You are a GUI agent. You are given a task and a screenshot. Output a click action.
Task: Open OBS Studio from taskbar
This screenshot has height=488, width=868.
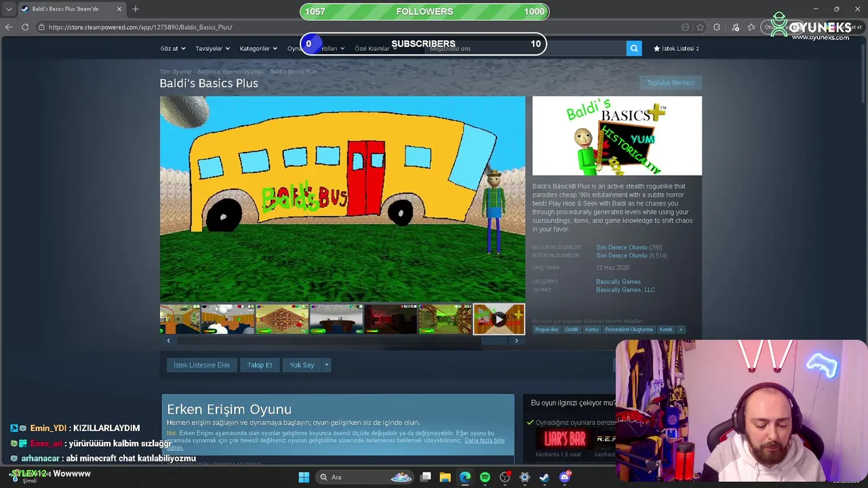pyautogui.click(x=505, y=477)
